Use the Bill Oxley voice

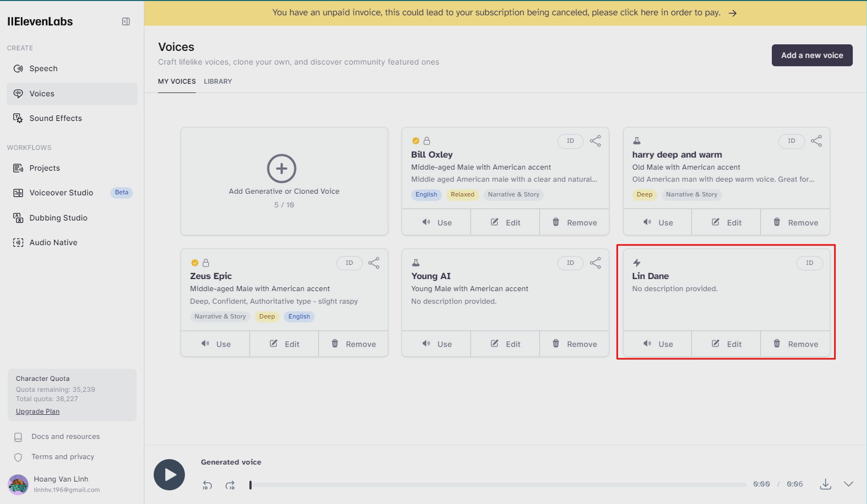coord(436,222)
